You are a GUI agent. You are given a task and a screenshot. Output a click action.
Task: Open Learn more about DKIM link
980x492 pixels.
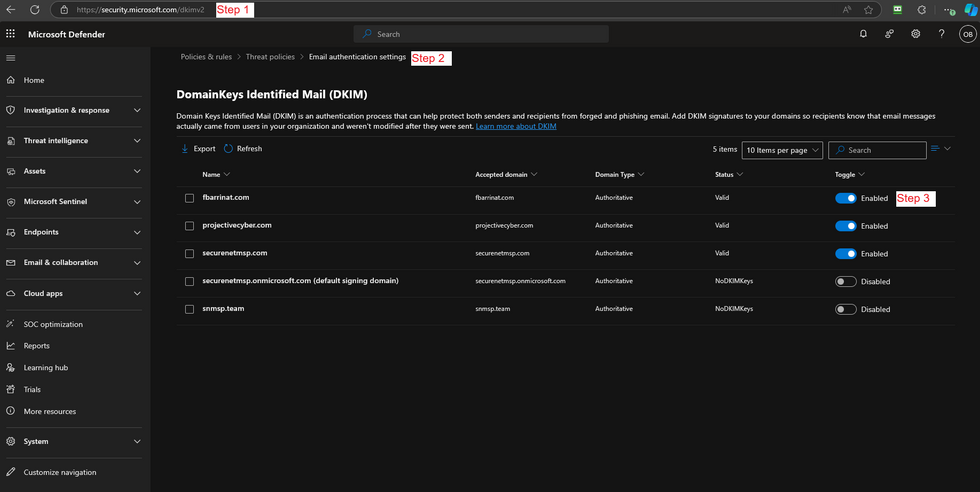click(x=516, y=126)
